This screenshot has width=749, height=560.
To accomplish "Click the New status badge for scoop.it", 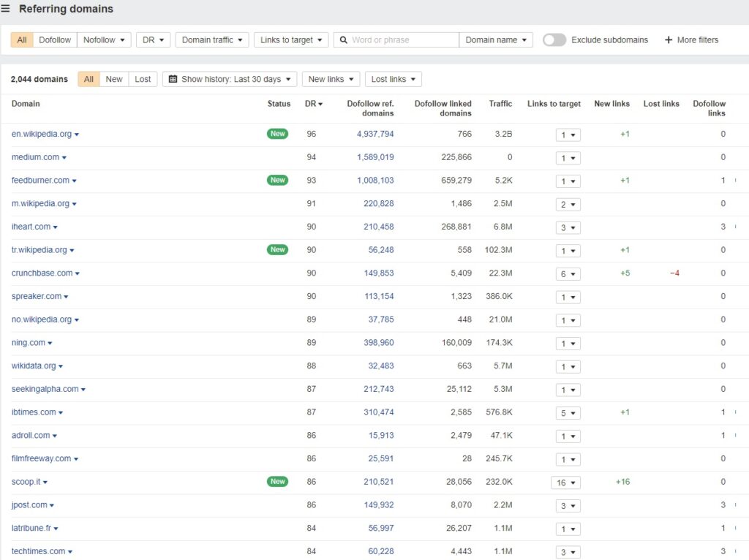I will [277, 482].
